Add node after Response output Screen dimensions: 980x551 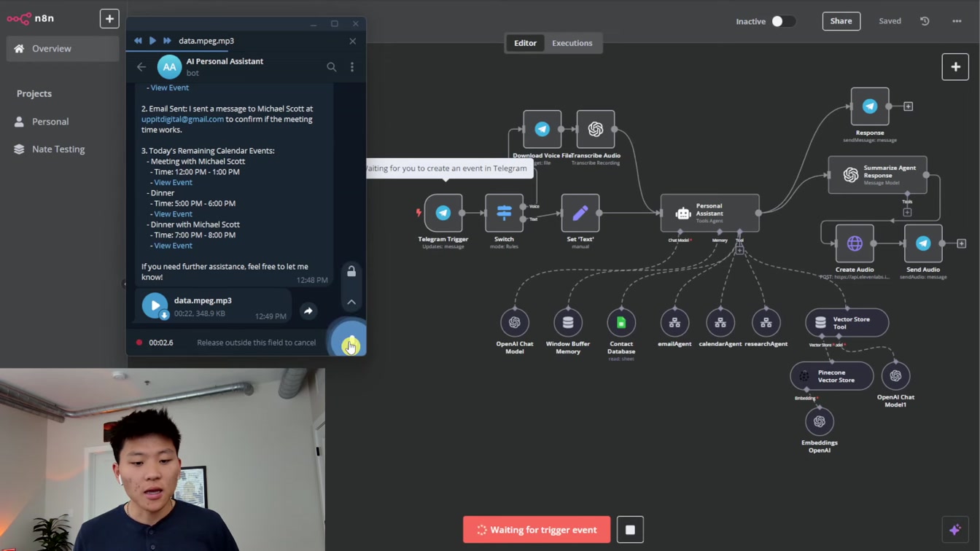point(908,106)
